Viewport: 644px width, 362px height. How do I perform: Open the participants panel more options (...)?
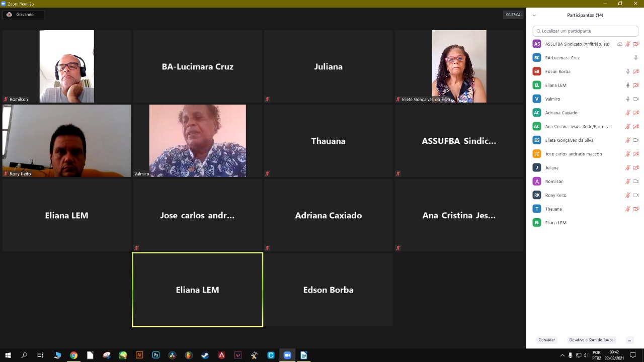(x=629, y=340)
